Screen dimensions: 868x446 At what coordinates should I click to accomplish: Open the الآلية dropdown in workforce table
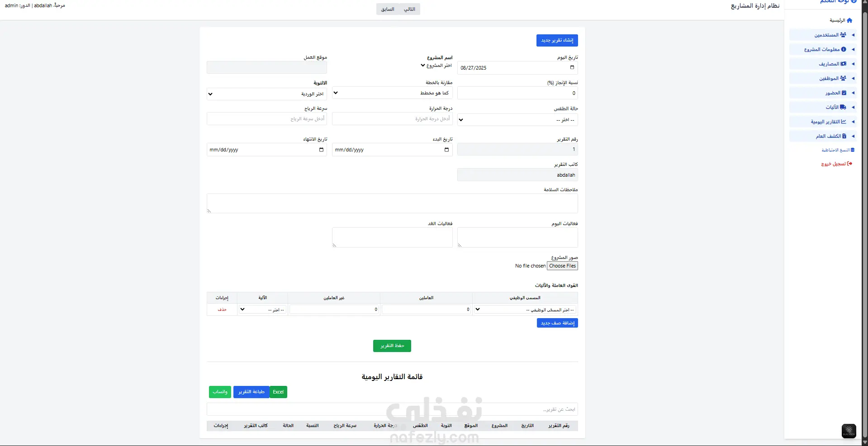click(263, 310)
